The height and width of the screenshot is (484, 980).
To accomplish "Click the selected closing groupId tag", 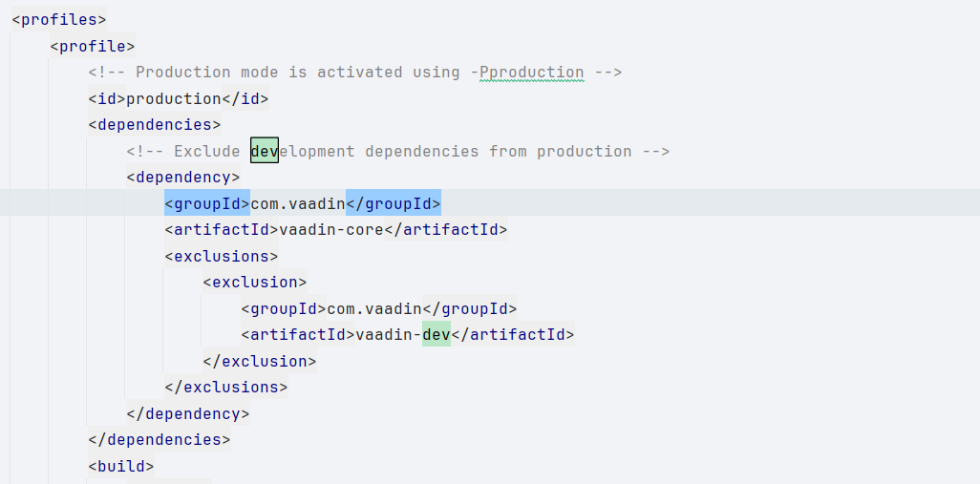I will (x=393, y=203).
